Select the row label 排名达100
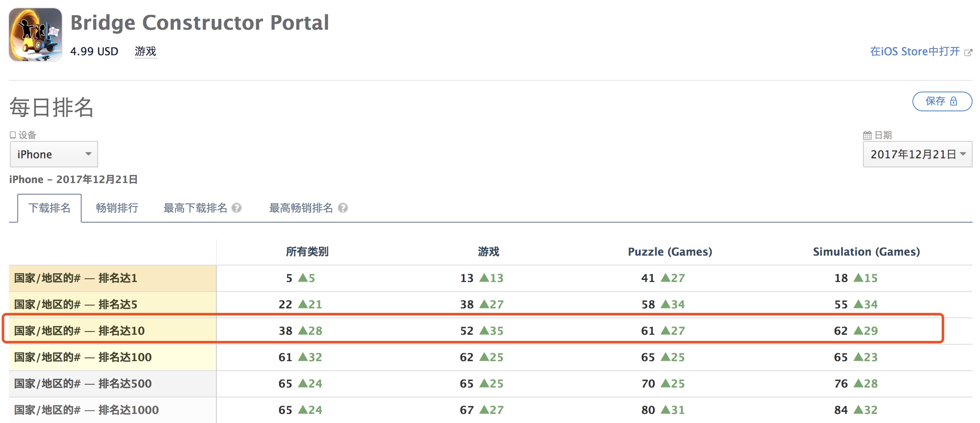Screen dimensions: 980x423 pos(113,357)
